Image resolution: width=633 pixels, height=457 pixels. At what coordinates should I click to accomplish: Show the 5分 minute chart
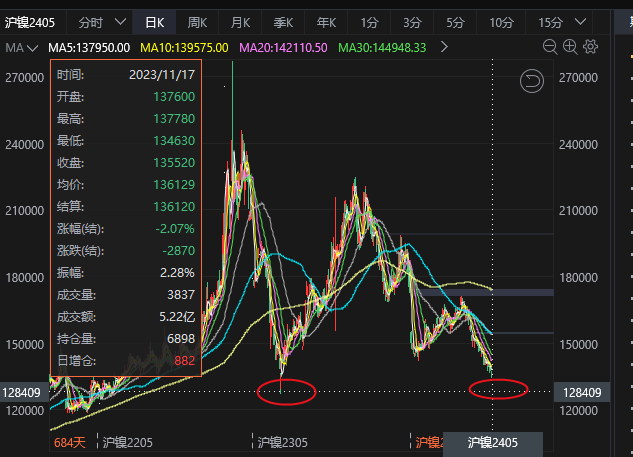(456, 21)
